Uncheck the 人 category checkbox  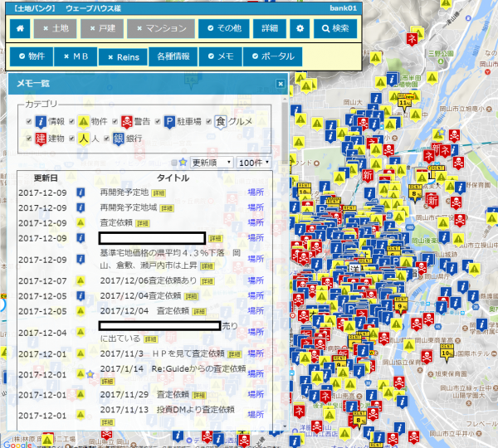click(71, 139)
